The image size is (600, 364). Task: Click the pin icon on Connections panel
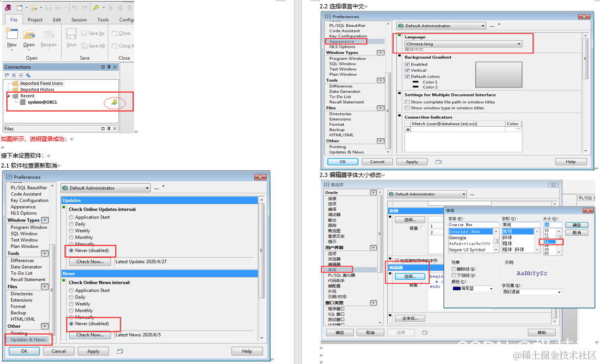pos(108,67)
